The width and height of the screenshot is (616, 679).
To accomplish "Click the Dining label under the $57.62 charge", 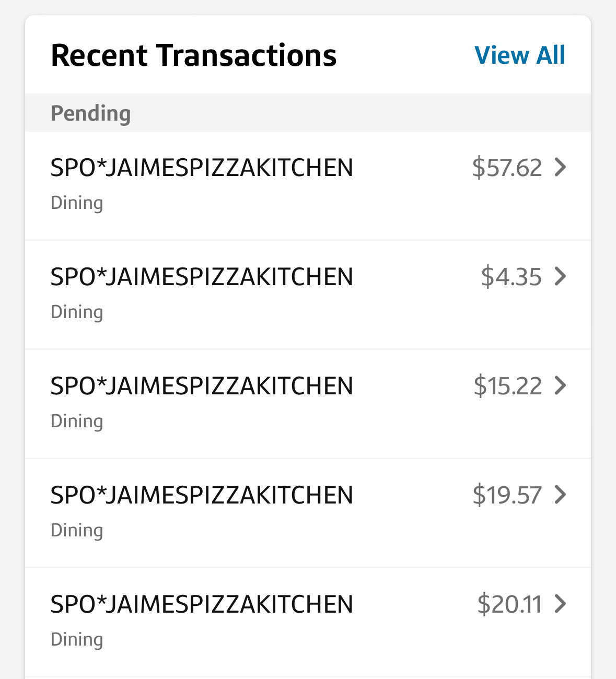I will pyautogui.click(x=77, y=203).
